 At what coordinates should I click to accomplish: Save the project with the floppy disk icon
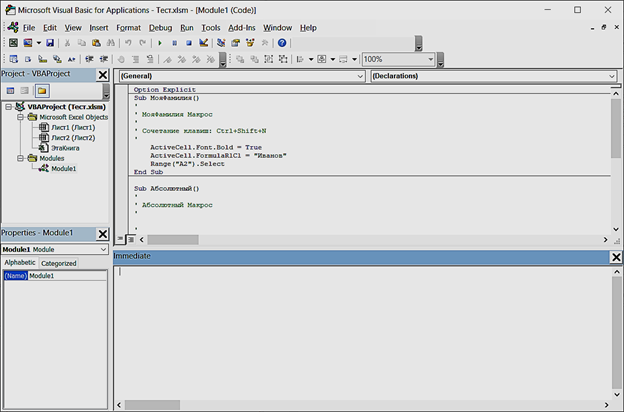tap(50, 43)
